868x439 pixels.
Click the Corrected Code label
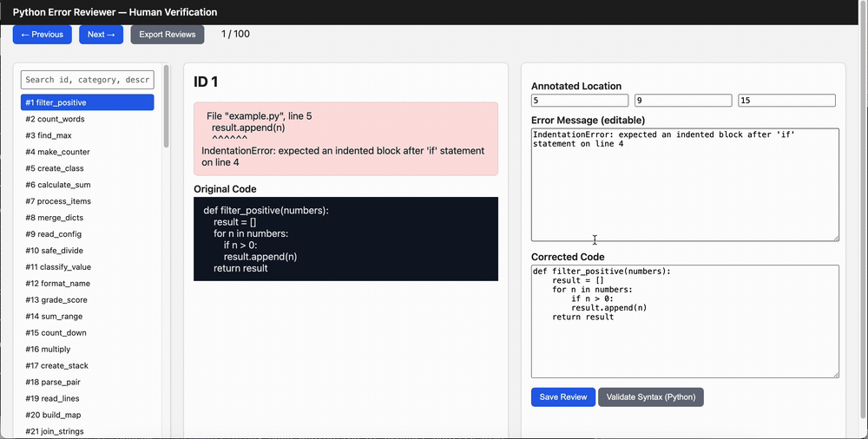tap(568, 257)
